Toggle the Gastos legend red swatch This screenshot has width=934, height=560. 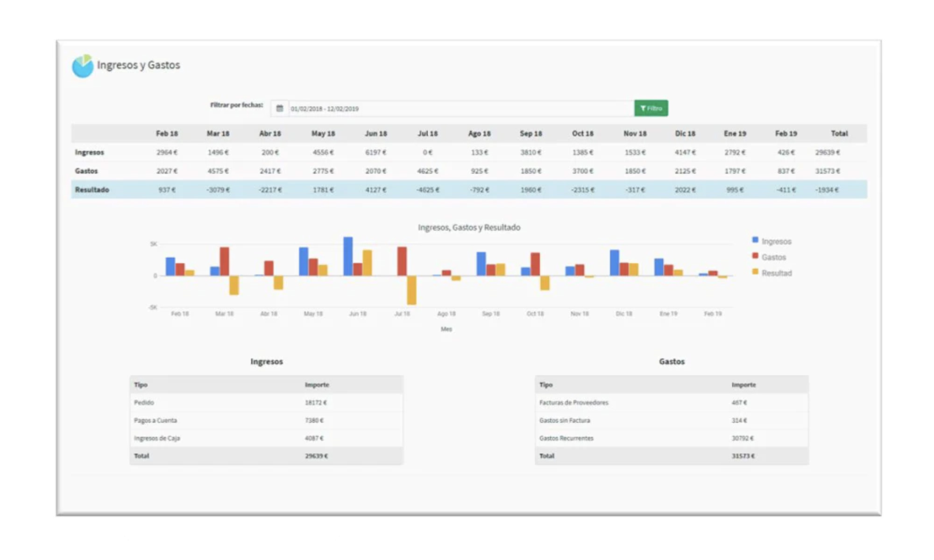coord(755,256)
